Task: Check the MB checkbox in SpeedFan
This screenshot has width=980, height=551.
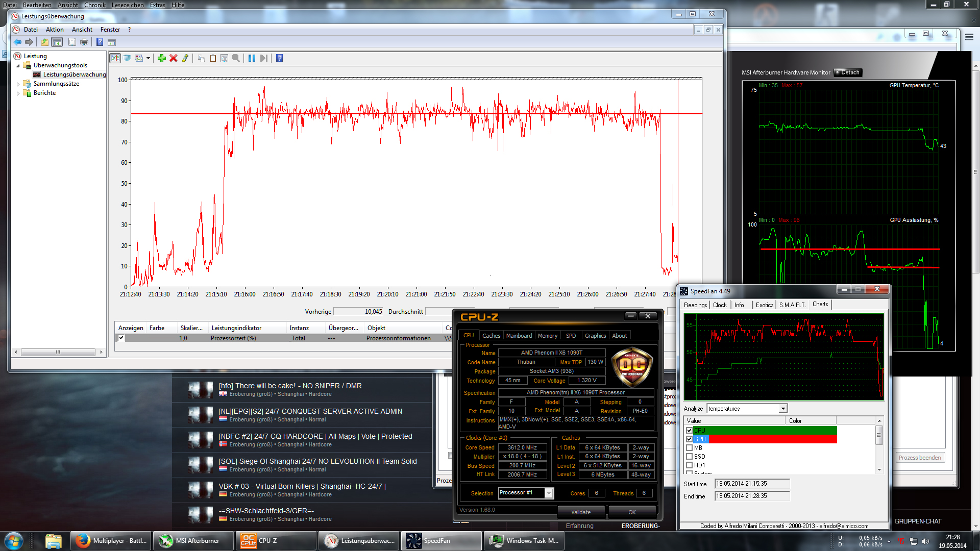Action: [689, 448]
